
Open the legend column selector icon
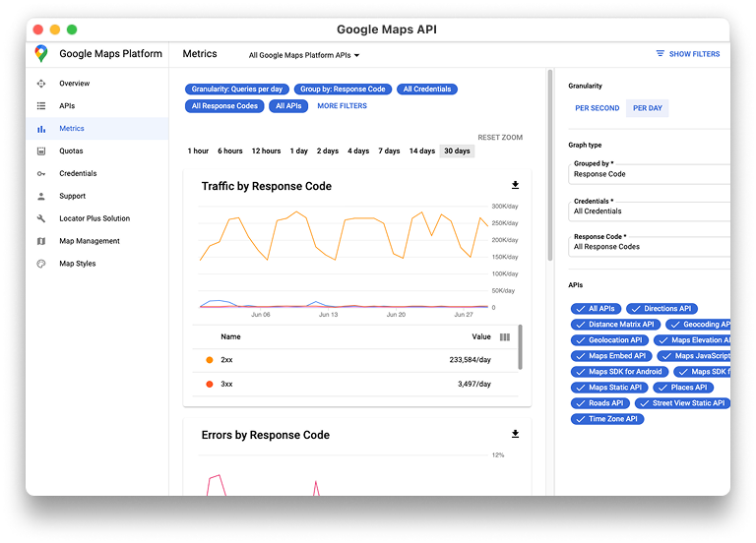[x=505, y=336]
